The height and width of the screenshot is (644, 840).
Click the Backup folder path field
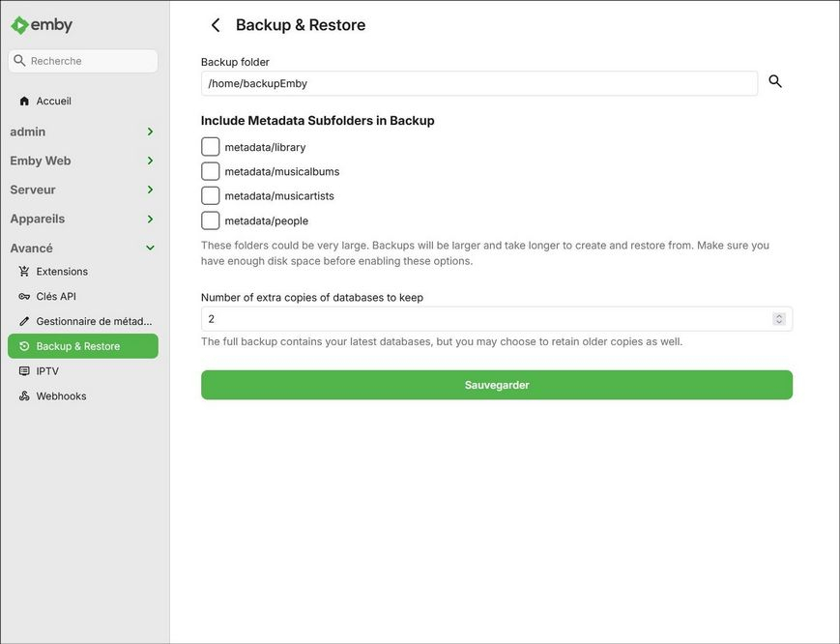tap(478, 83)
